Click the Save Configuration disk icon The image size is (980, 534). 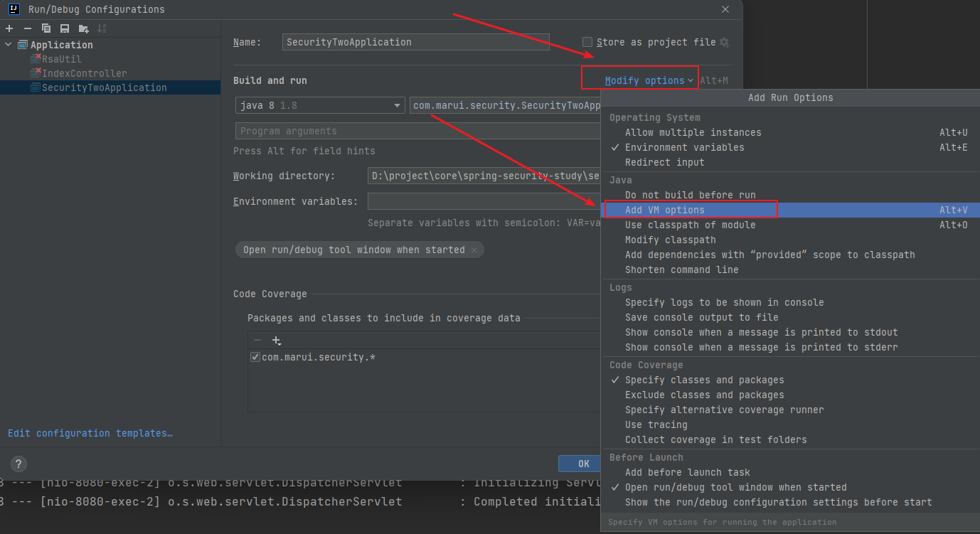(x=65, y=28)
